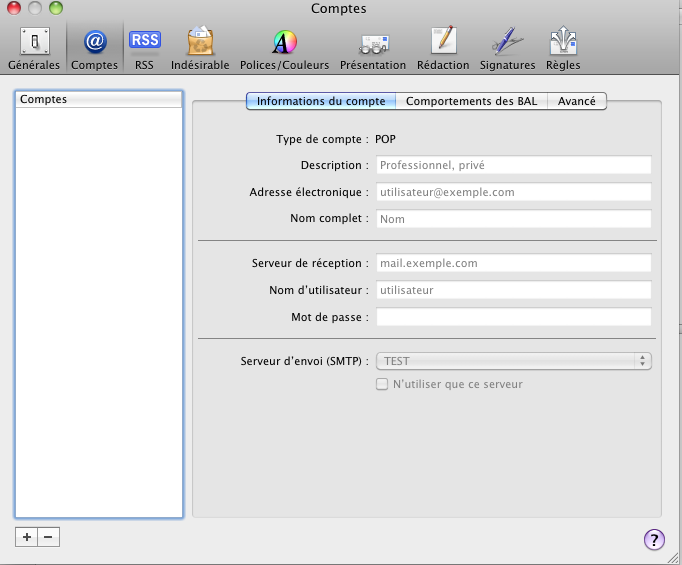Focus the Adresse électronique field
Screen dimensions: 682x565
513,192
